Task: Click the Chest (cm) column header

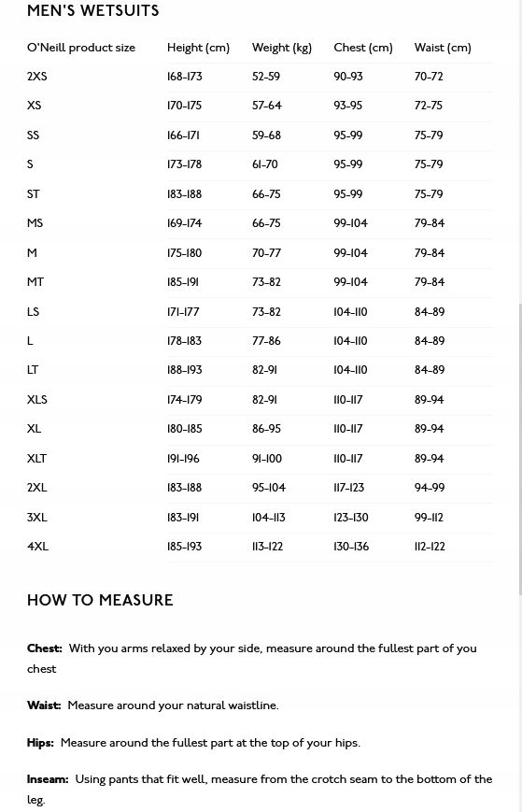Action: pos(363,48)
